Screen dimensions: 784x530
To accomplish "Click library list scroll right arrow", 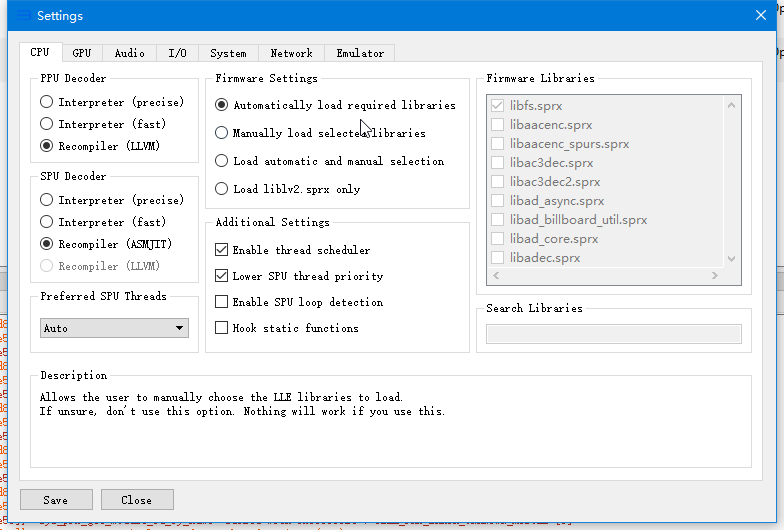I will coord(715,276).
